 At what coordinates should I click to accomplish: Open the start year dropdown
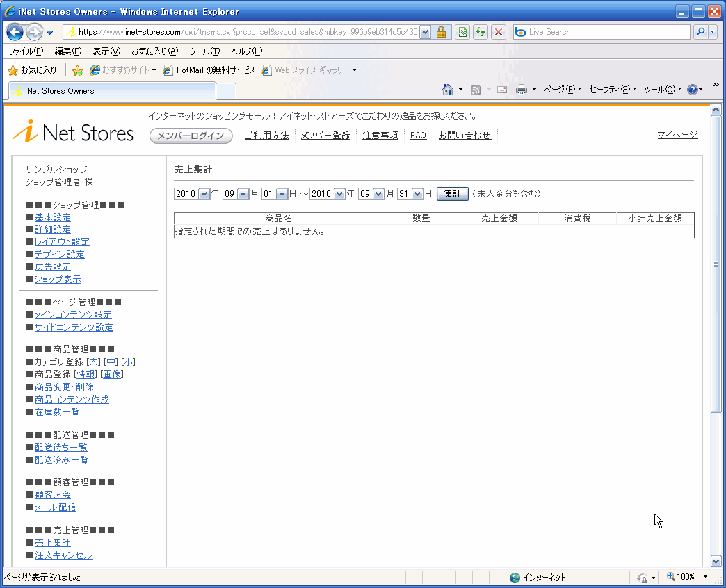point(204,194)
